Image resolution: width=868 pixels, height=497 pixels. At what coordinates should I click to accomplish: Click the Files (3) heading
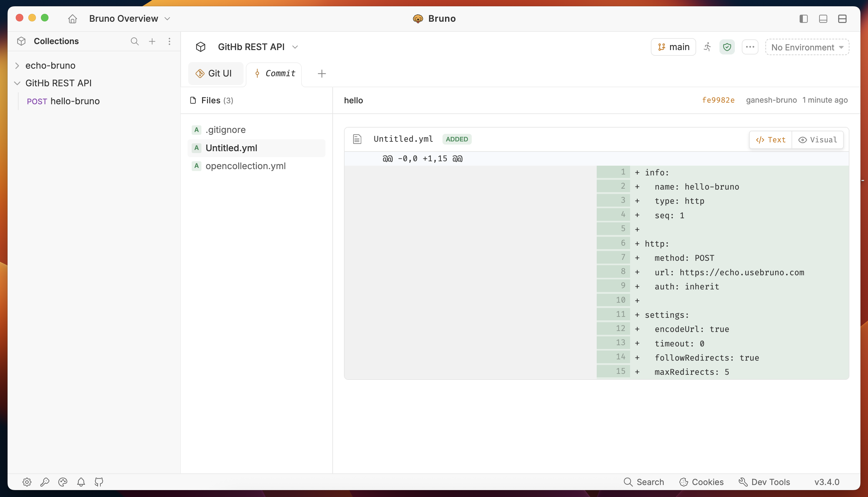217,100
